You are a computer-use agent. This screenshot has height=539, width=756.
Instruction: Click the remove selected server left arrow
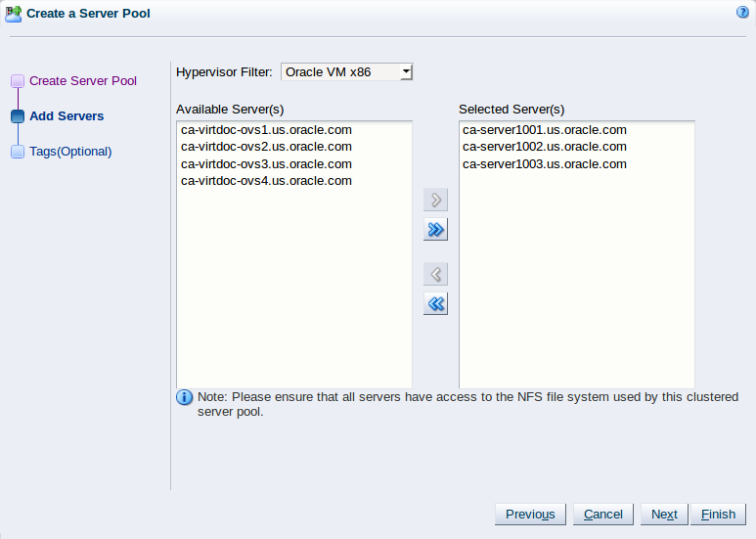435,274
